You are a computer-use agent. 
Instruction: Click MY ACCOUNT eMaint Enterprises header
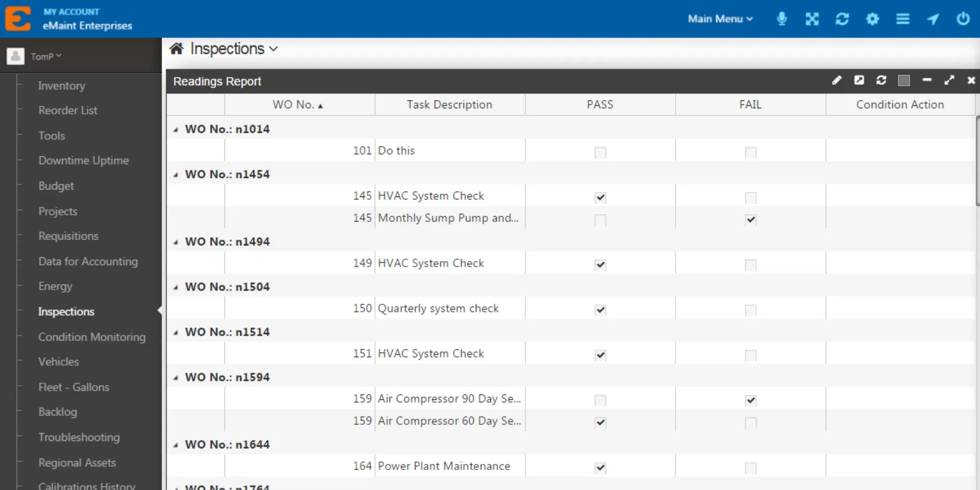coord(87,19)
